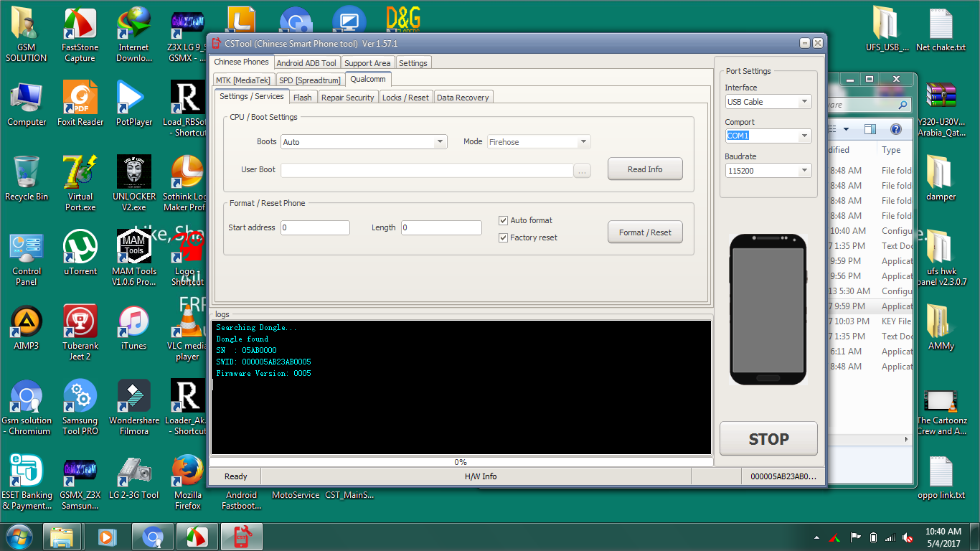The image size is (980, 551).
Task: Launch iTunes desktop icon
Action: coord(134,327)
